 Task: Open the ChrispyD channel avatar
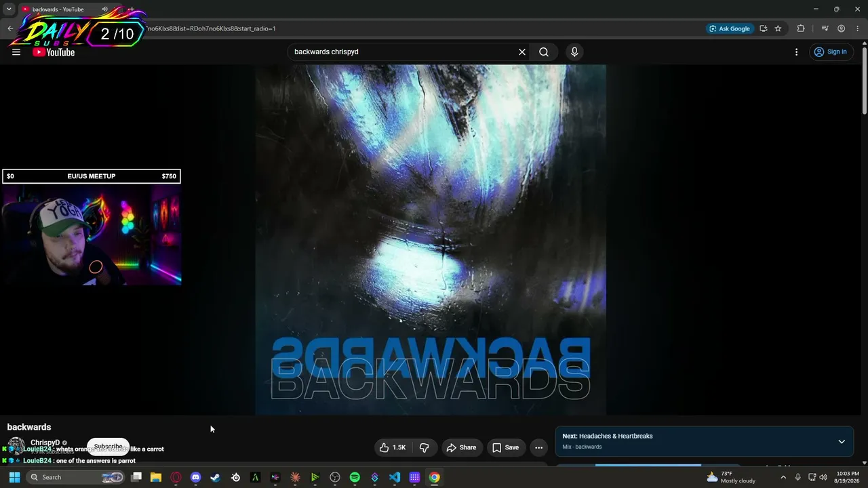tap(16, 447)
